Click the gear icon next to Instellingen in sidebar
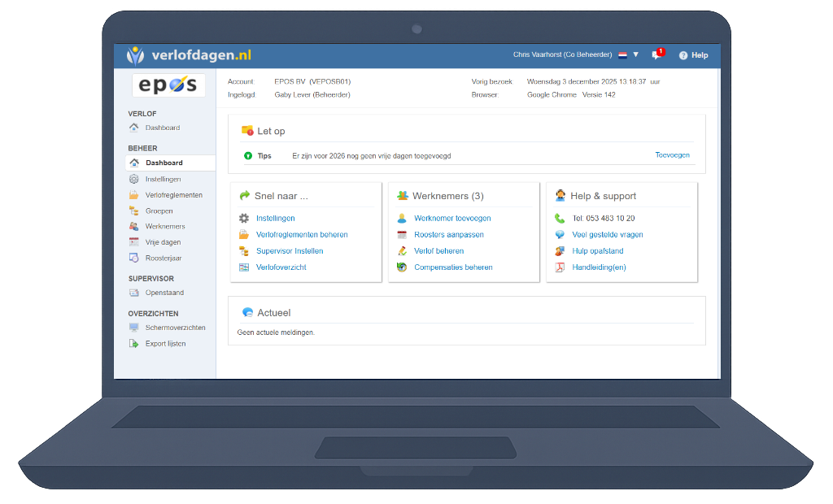 [134, 179]
